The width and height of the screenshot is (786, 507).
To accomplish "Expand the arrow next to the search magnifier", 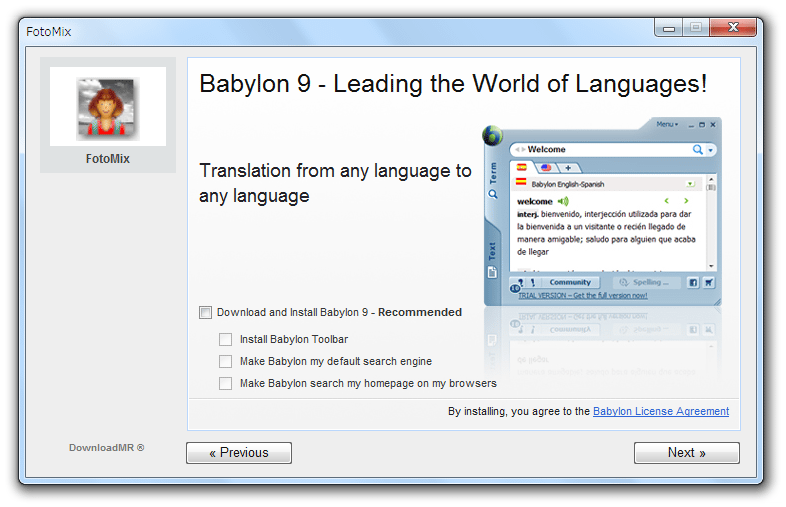I will (x=710, y=150).
